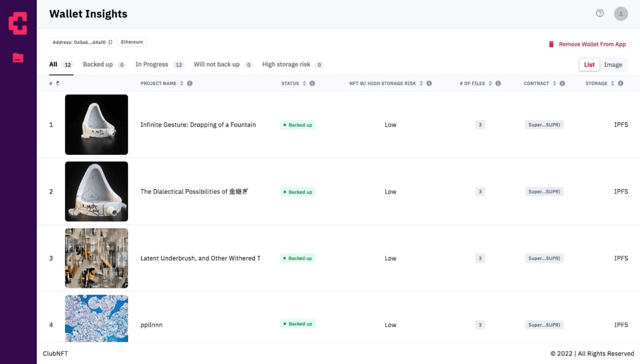640x364 pixels.
Task: Click file count 3 in Dialectical Possibilities row
Action: point(480,192)
